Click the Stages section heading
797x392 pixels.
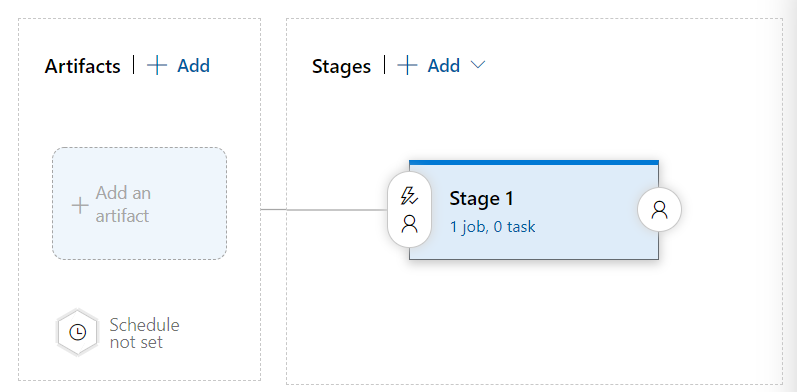point(341,66)
